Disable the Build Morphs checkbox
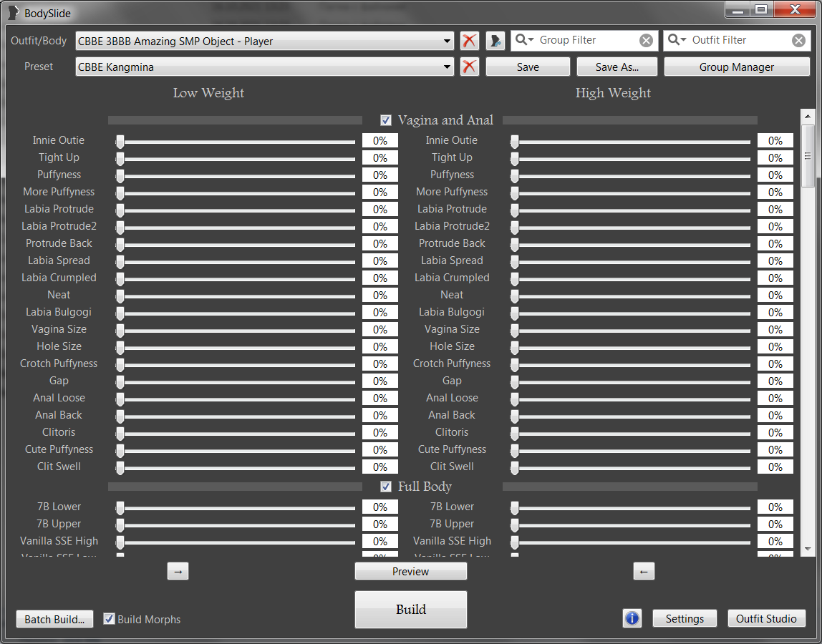The image size is (822, 644). point(109,619)
